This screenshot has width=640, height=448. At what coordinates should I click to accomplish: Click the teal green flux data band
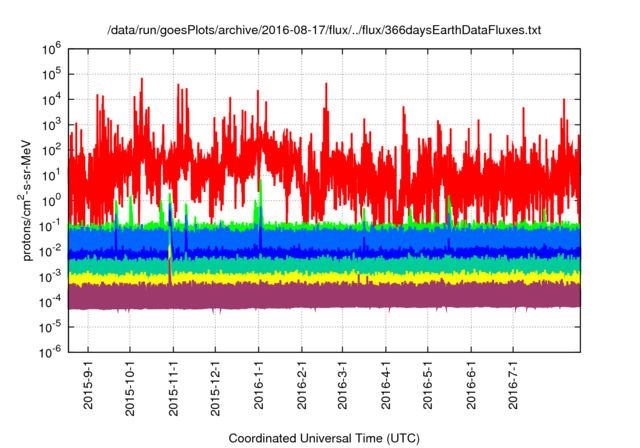324,265
